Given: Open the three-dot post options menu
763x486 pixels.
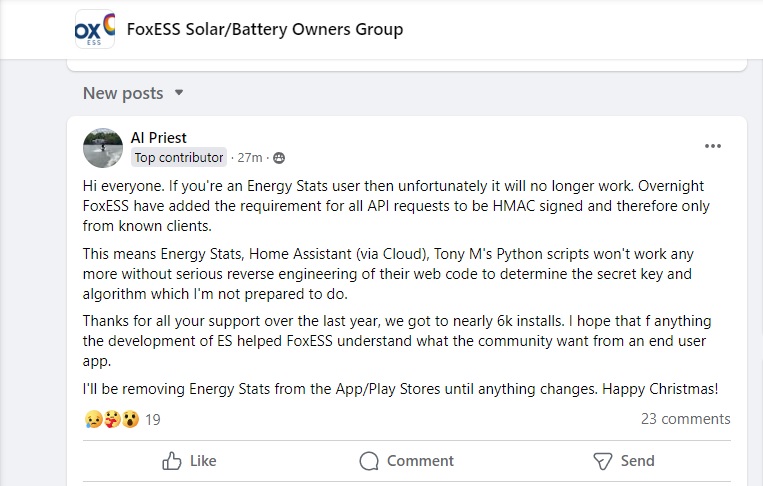Looking at the screenshot, I should 712,146.
